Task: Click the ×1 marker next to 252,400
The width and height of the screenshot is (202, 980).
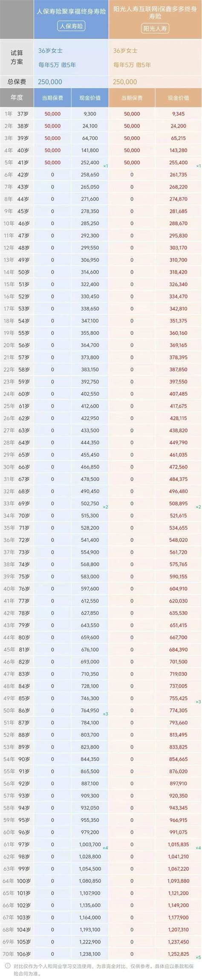Action: coord(105,165)
